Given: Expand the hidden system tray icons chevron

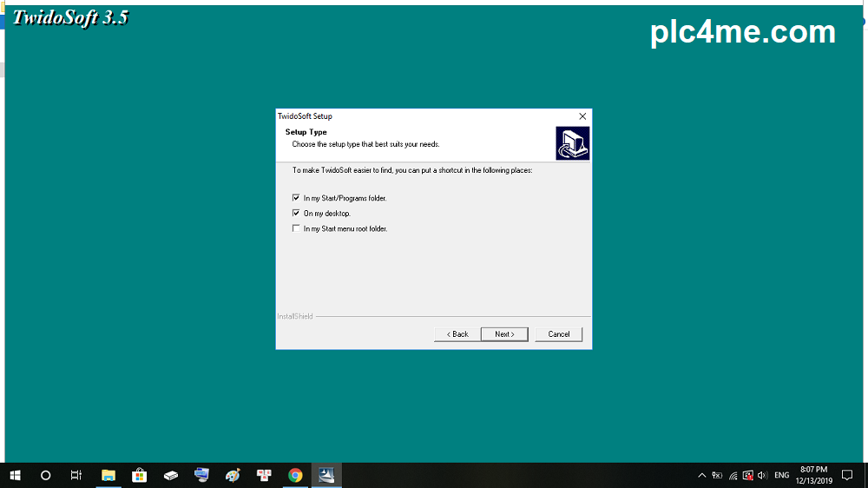Looking at the screenshot, I should coord(701,475).
